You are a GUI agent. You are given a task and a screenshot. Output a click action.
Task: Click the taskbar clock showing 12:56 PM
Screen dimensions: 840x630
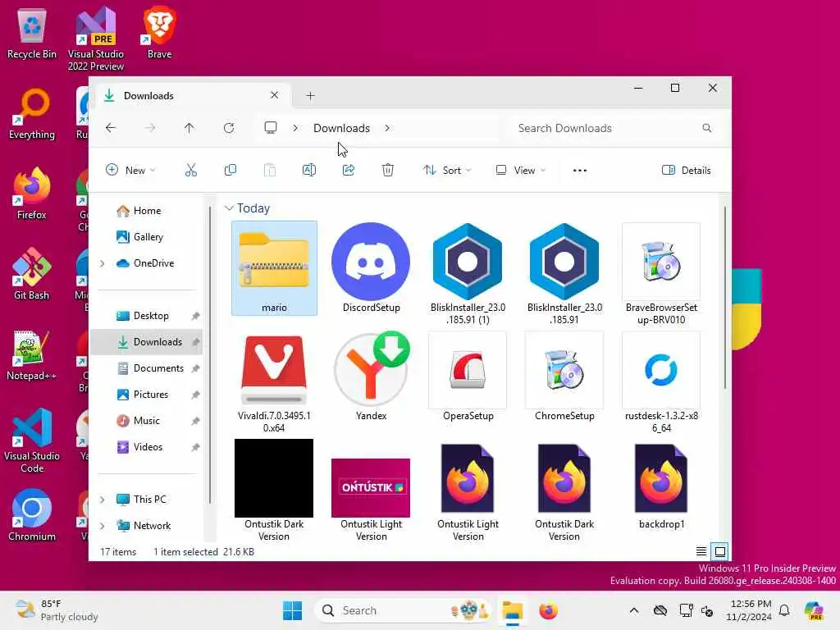751,610
